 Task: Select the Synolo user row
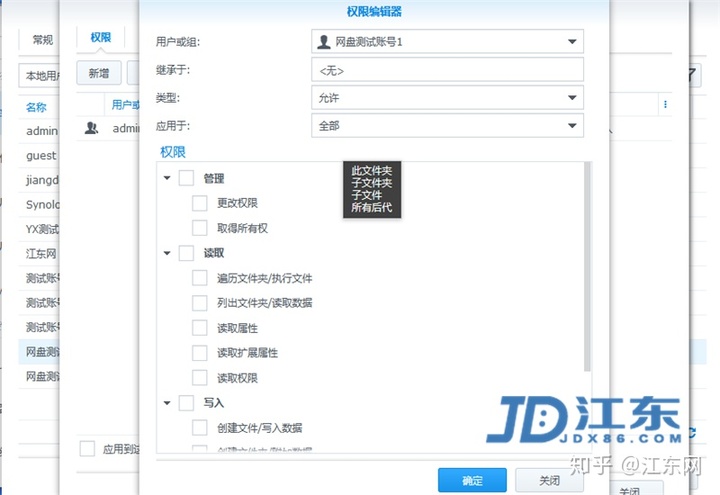coord(39,204)
